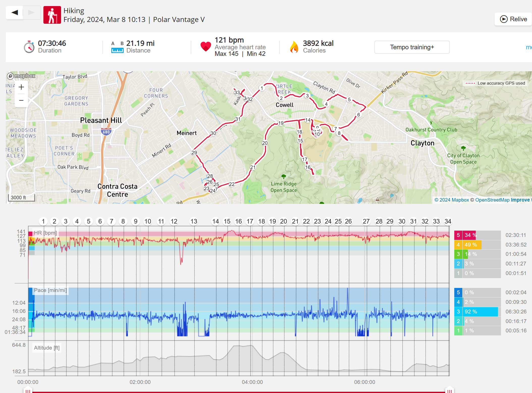Click the Mapbox logo
The width and height of the screenshot is (532, 393).
pyautogui.click(x=21, y=76)
